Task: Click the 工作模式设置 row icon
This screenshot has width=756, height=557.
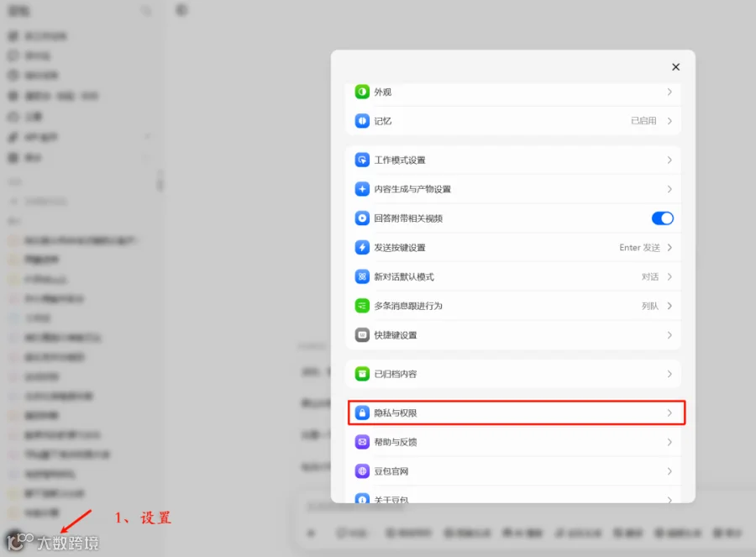Action: click(362, 160)
